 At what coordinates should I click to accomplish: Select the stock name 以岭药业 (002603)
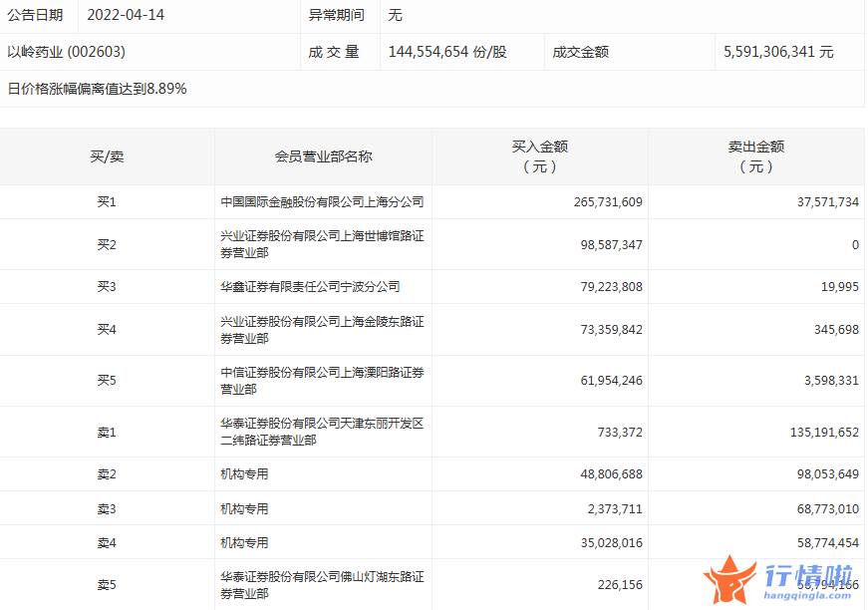[67, 52]
